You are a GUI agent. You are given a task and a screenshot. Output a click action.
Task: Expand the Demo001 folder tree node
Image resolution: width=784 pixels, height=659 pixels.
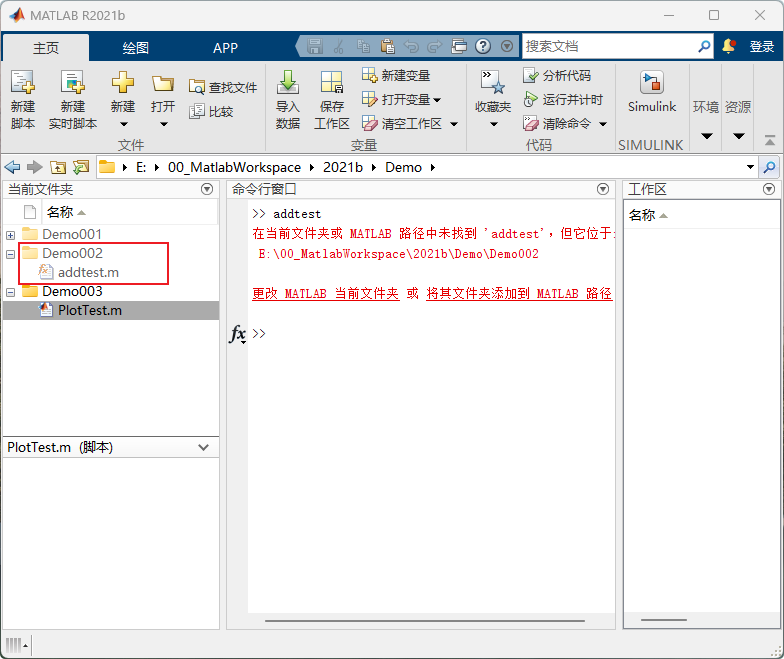pos(10,235)
